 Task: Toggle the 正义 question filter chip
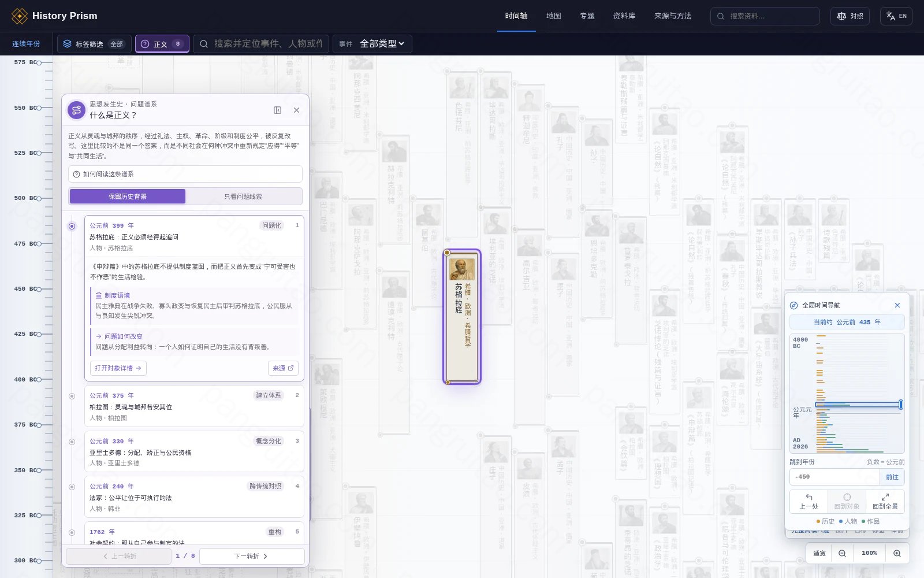click(x=162, y=44)
